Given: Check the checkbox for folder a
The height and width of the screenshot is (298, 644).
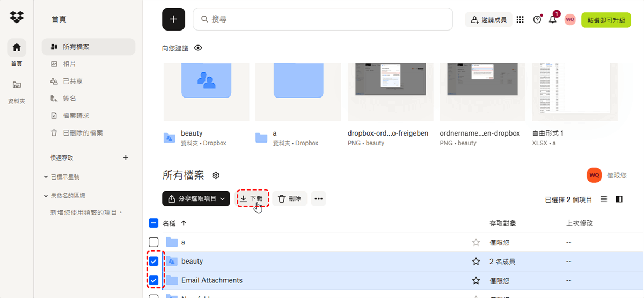Looking at the screenshot, I should tap(153, 242).
